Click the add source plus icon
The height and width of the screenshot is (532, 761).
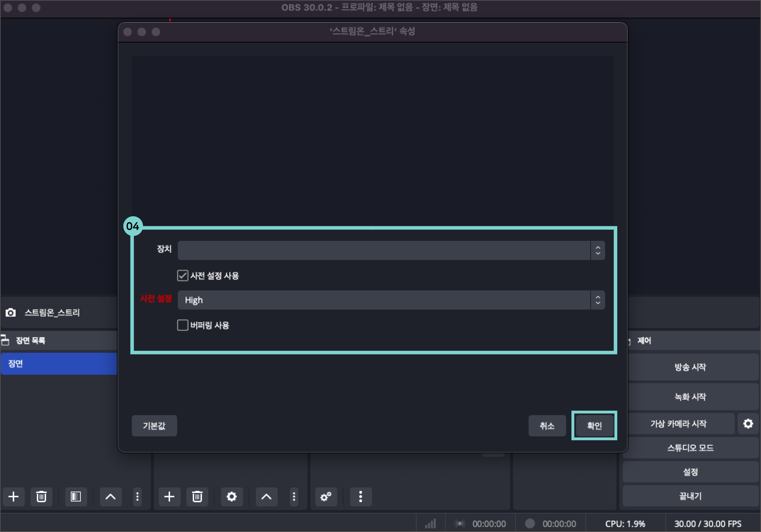click(169, 497)
